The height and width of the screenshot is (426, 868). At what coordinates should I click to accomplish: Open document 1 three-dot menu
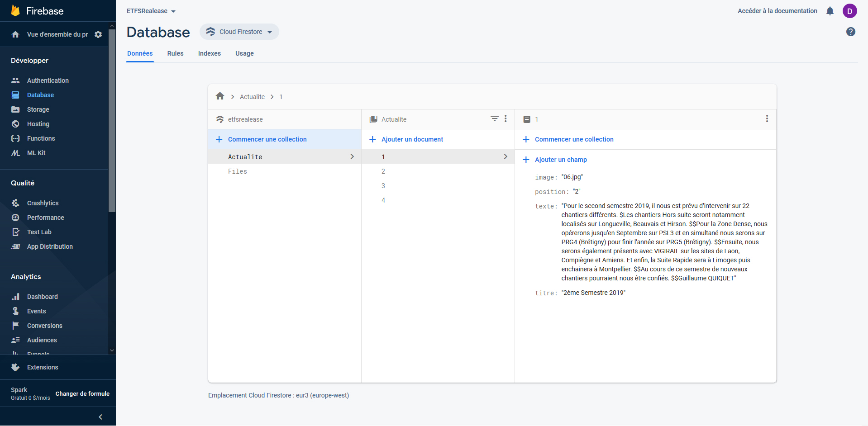tap(767, 118)
